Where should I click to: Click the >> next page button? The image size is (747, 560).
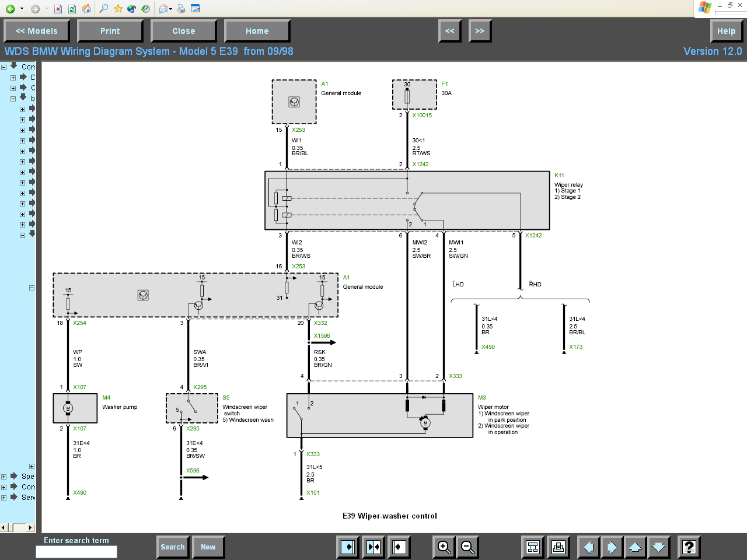[480, 31]
